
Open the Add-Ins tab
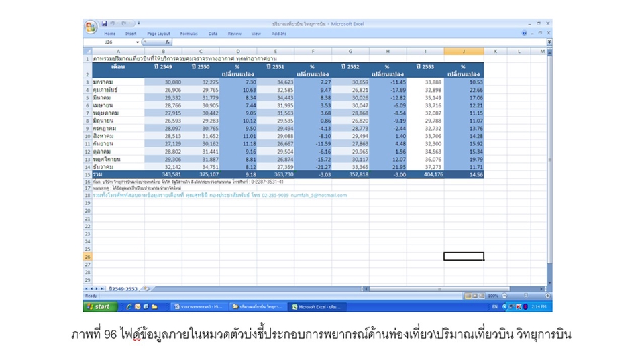(x=279, y=34)
